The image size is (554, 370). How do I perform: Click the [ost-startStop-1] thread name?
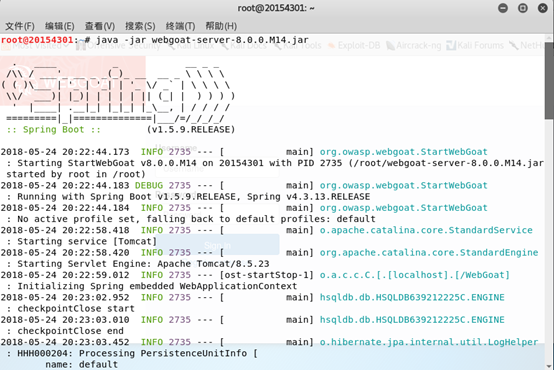click(x=267, y=275)
